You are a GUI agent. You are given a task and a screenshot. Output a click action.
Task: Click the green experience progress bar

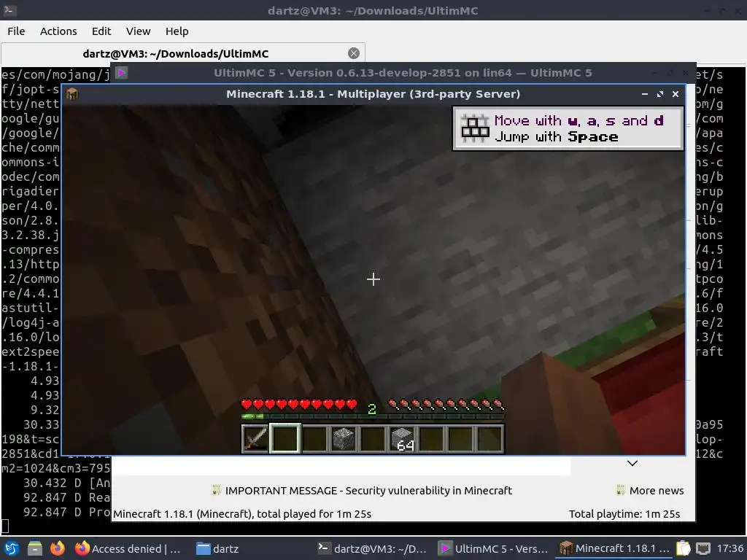[373, 416]
